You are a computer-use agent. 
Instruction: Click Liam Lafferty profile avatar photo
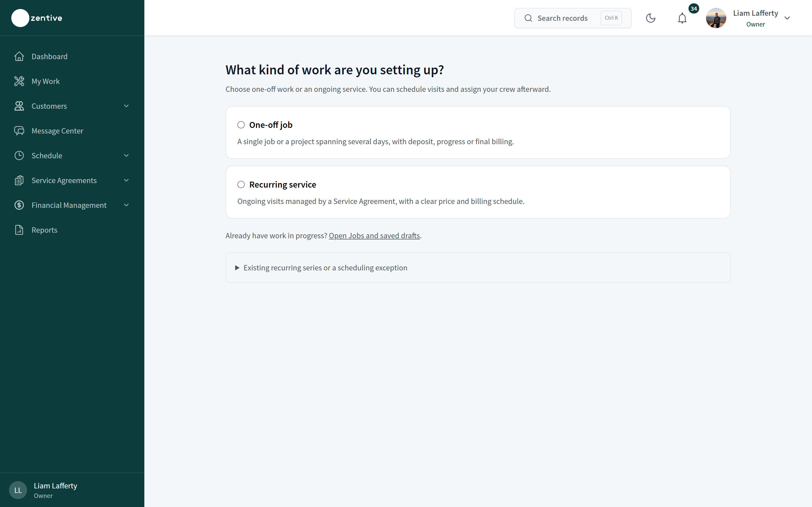coord(716,18)
